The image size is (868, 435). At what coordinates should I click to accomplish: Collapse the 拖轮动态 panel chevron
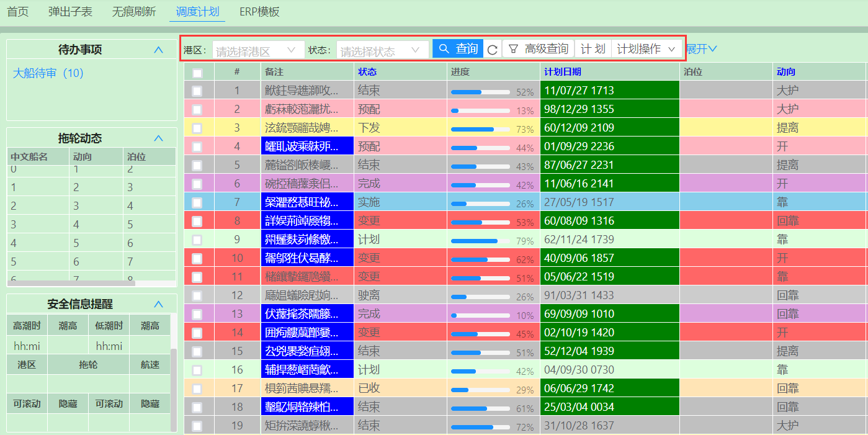click(159, 138)
